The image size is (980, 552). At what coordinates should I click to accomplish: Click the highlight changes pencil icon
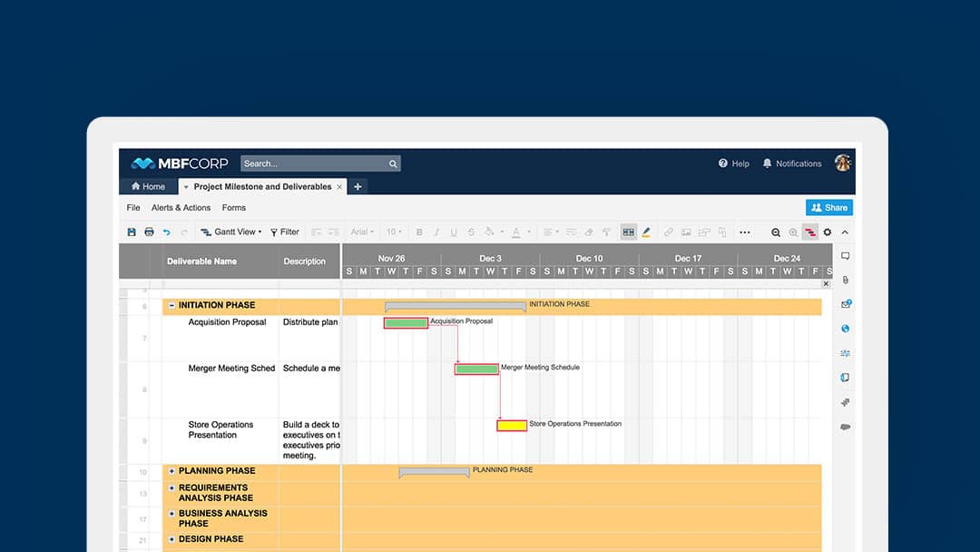(646, 232)
